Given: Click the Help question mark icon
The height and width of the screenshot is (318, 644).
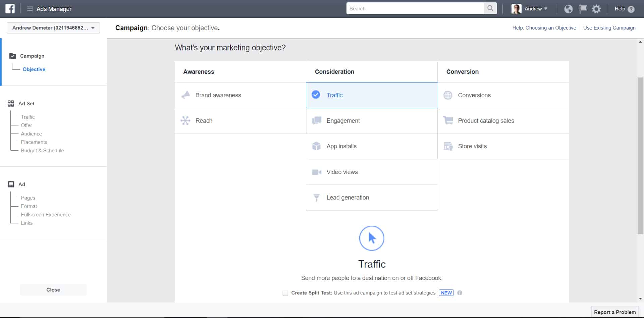Looking at the screenshot, I should [631, 9].
